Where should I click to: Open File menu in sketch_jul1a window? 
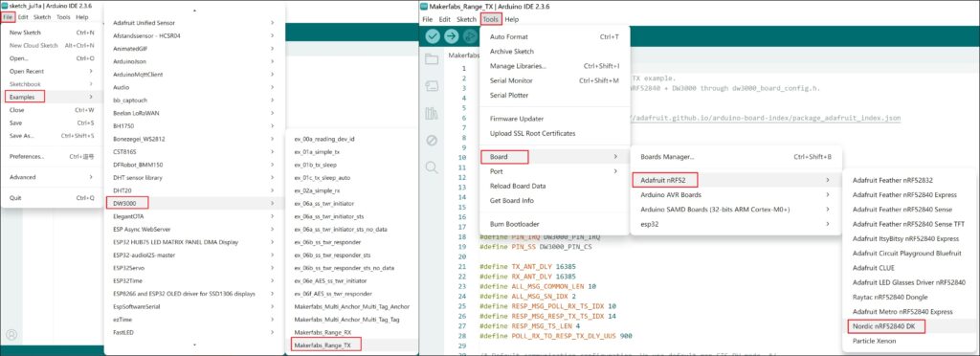pyautogui.click(x=8, y=17)
